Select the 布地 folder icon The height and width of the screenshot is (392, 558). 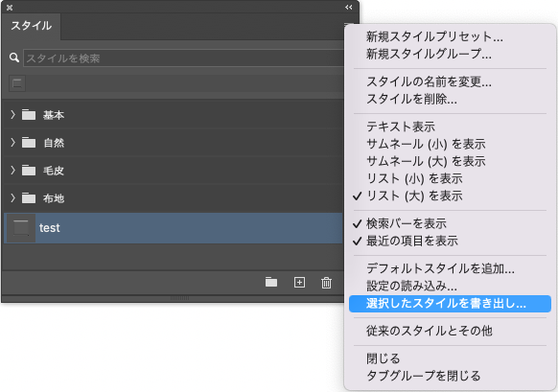29,198
